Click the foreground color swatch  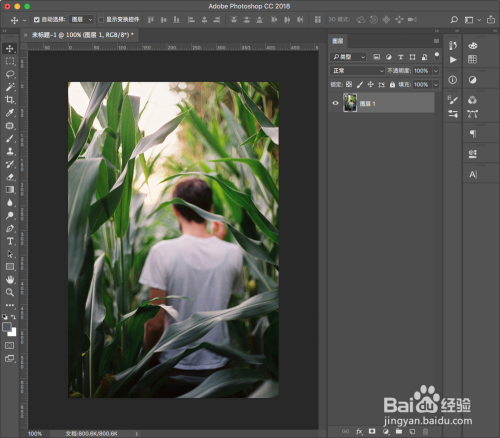(x=7, y=327)
